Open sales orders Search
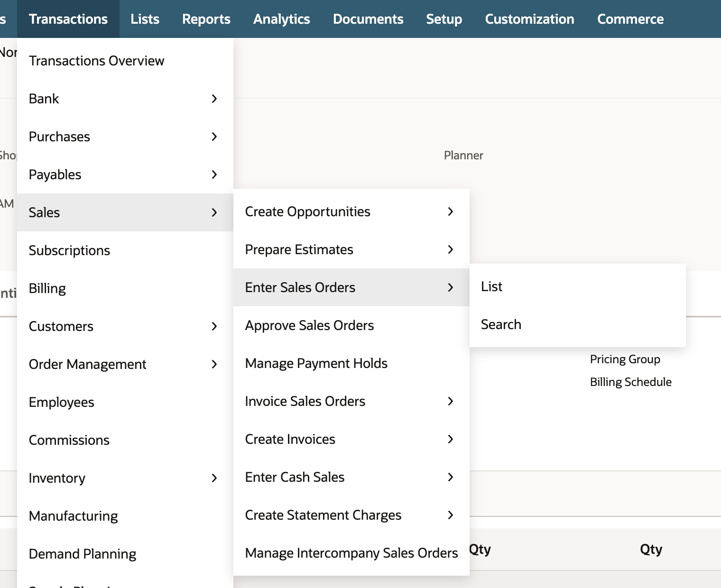 pyautogui.click(x=578, y=324)
